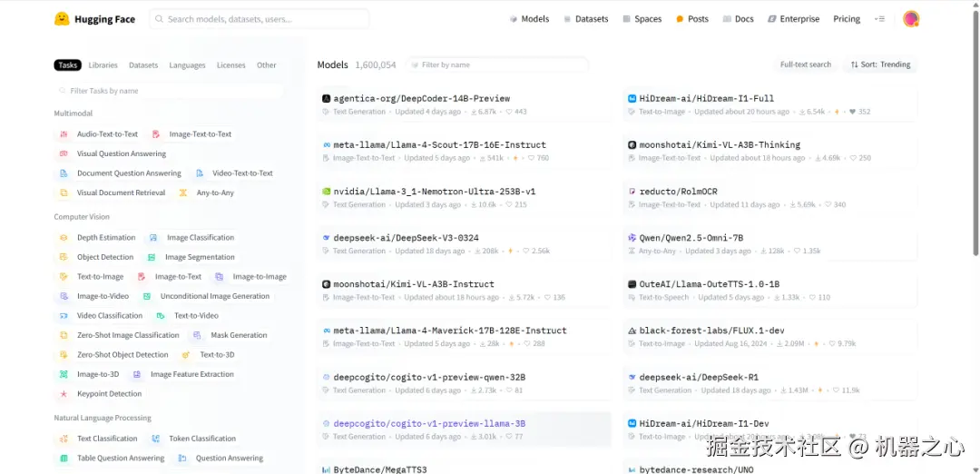Open nvidia/Llama-3_1-Nemotron-Ultra-253B-v1 model
Image resolution: width=980 pixels, height=474 pixels.
pyautogui.click(x=464, y=198)
